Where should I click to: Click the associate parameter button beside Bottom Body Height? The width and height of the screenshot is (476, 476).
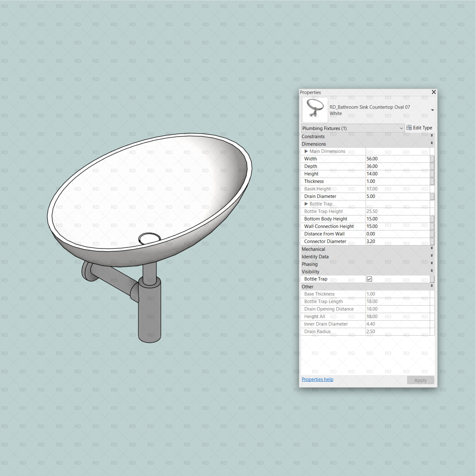tap(432, 219)
